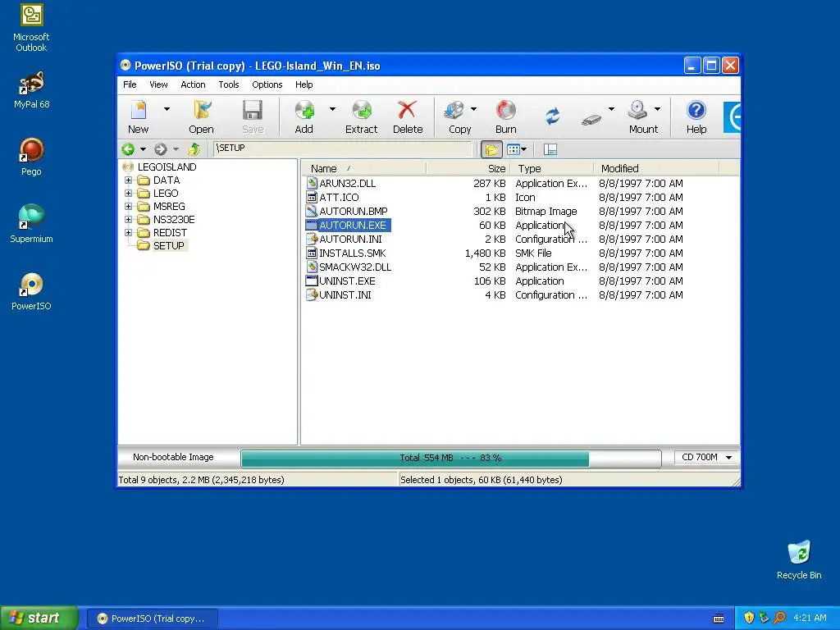Open the dropdown arrow next to Mount
This screenshot has width=840, height=630.
click(657, 109)
